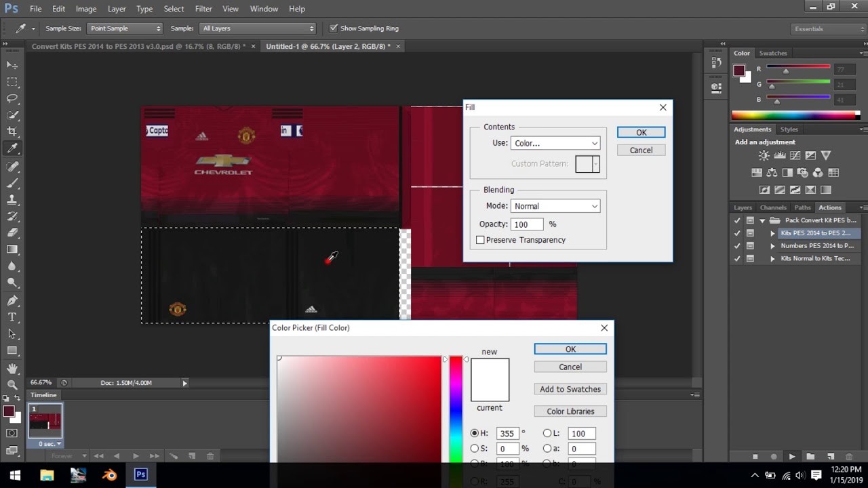Select the Hand tool

tap(12, 368)
